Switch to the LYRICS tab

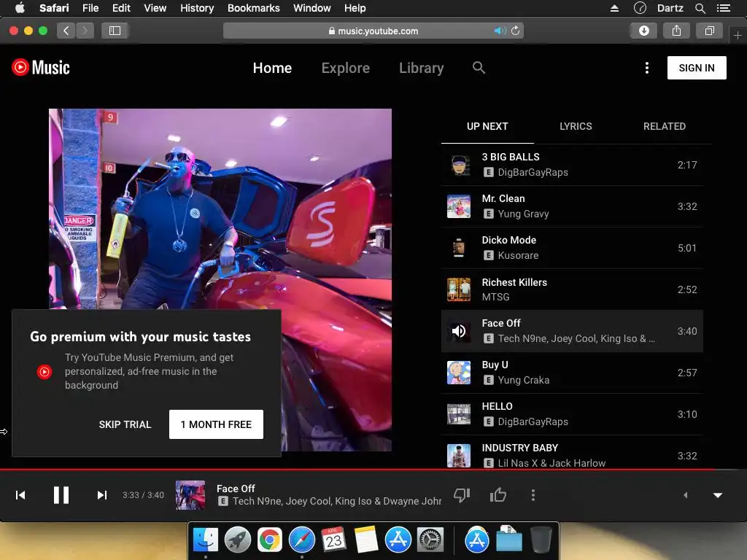(x=576, y=126)
